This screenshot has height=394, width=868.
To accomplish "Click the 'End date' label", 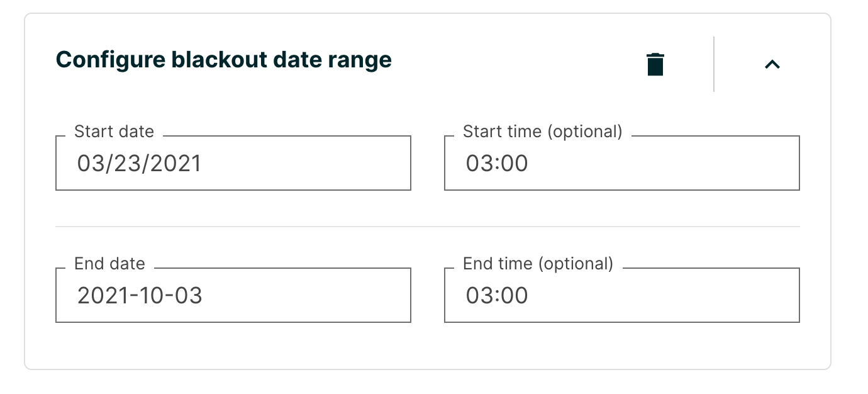I will pyautogui.click(x=109, y=264).
